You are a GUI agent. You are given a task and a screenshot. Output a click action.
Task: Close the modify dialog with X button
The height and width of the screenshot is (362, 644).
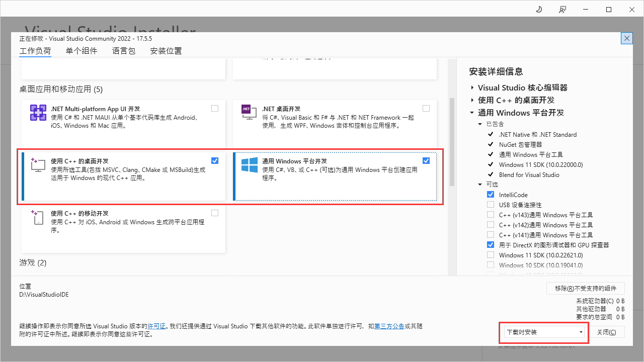tap(627, 38)
